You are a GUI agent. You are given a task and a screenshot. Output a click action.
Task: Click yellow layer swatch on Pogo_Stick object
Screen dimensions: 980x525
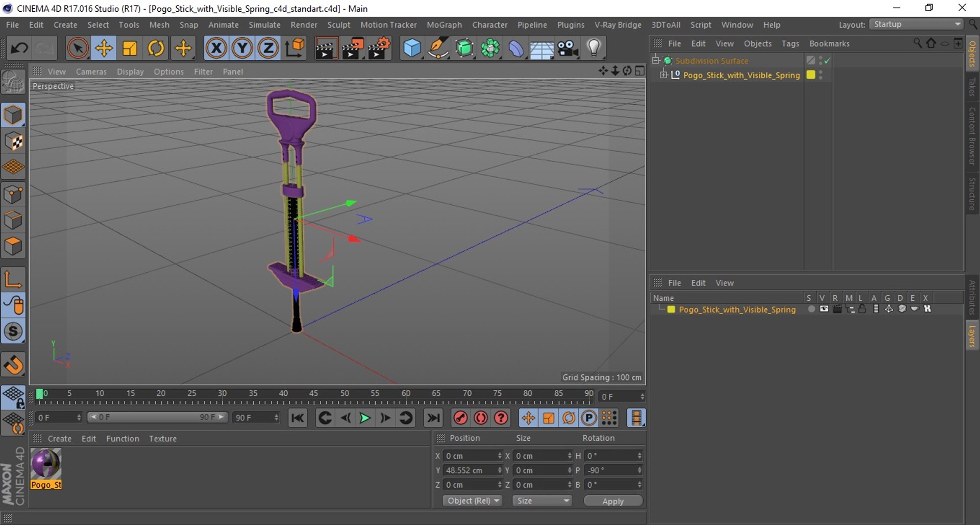tap(811, 75)
